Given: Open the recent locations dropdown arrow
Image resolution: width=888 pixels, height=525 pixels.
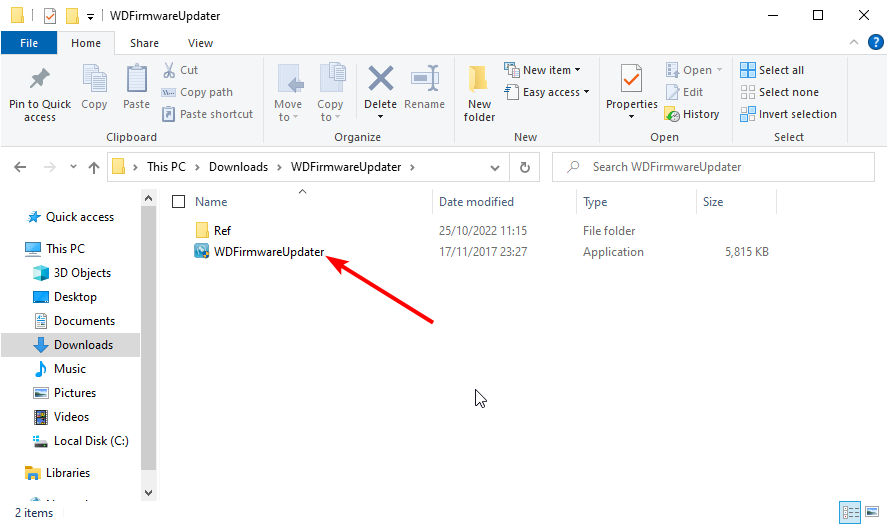Looking at the screenshot, I should tap(73, 167).
